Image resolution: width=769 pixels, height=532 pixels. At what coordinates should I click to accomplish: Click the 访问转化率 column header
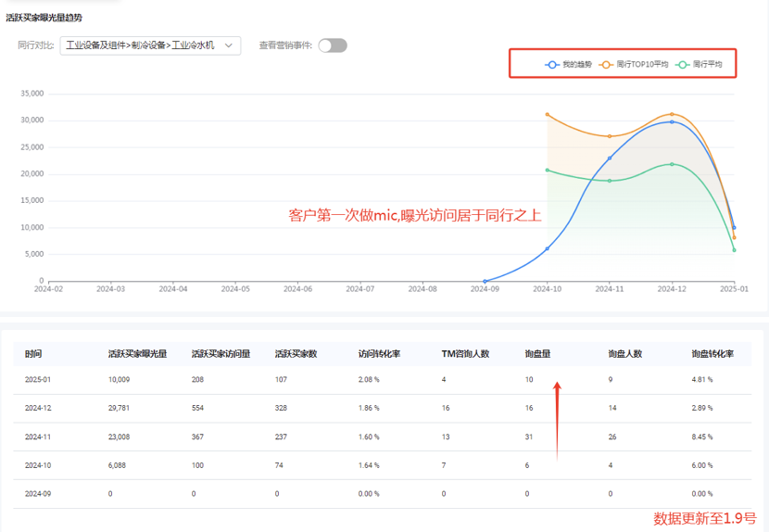point(379,354)
